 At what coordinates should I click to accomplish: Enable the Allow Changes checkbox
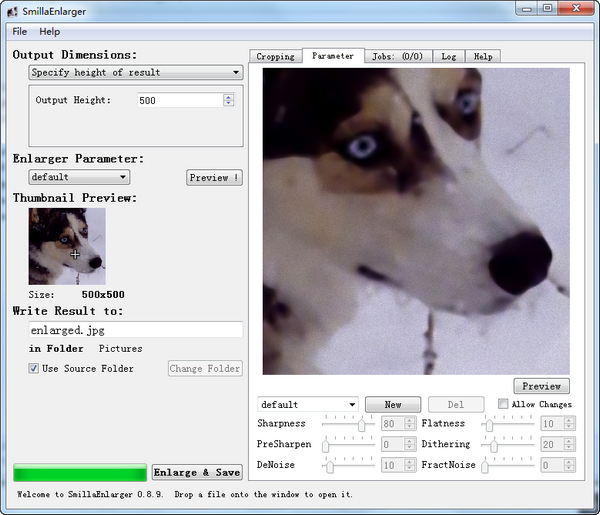point(503,405)
